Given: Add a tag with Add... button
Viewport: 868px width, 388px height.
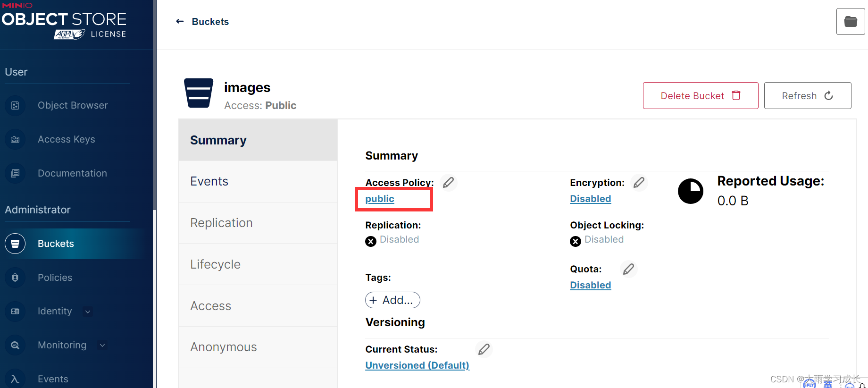Looking at the screenshot, I should (392, 300).
